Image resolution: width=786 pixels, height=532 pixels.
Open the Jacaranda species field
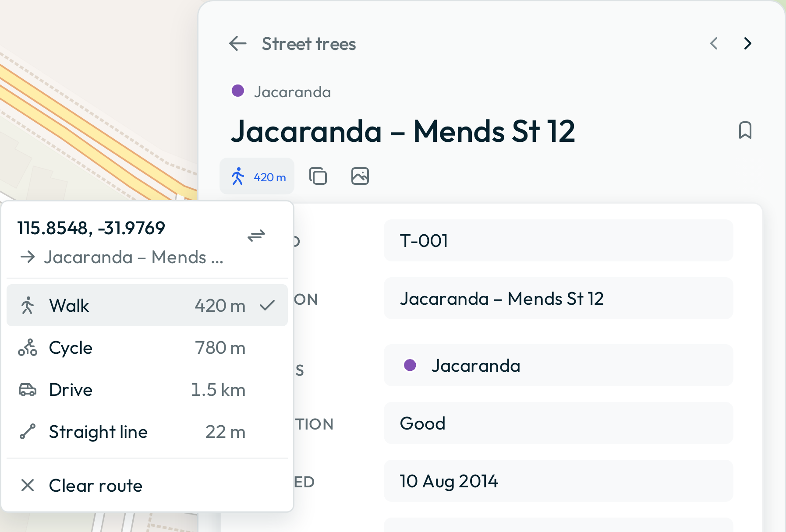(558, 365)
